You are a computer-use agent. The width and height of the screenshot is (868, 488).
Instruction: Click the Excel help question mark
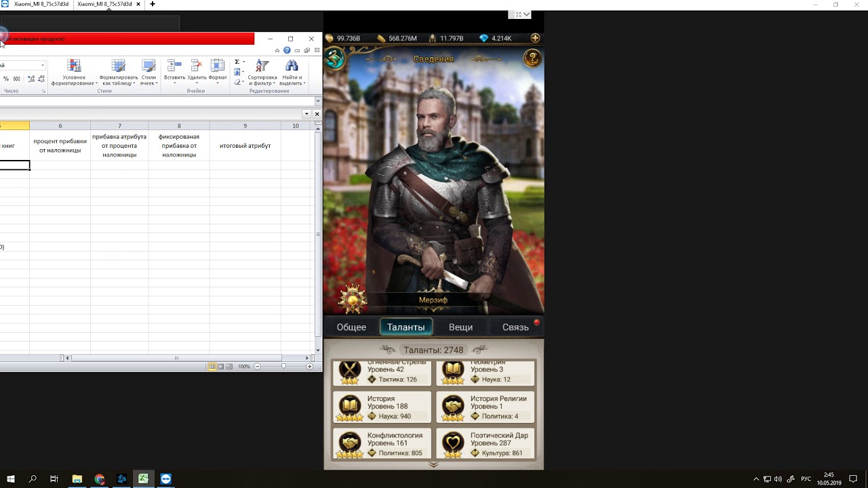tap(287, 50)
